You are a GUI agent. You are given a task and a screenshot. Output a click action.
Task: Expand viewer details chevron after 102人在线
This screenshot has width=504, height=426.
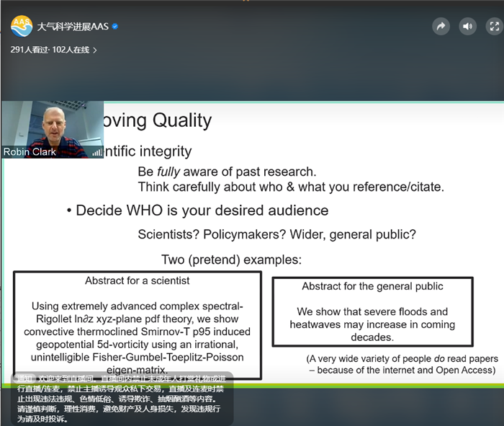click(x=95, y=50)
